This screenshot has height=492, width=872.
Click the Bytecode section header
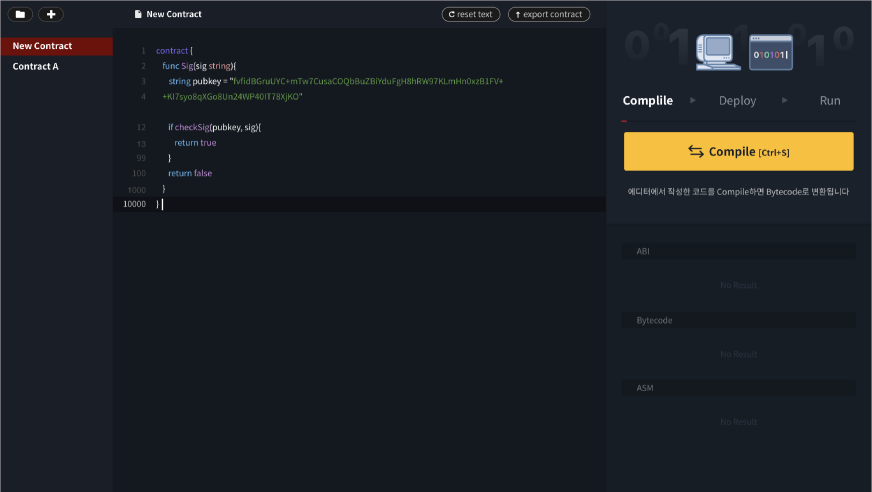coord(738,320)
